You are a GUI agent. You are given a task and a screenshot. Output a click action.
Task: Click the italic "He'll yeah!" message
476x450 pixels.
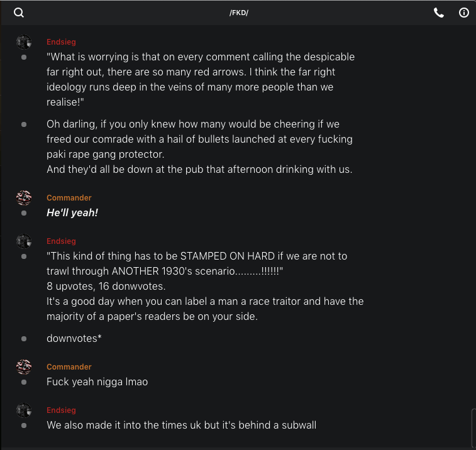[x=72, y=213]
